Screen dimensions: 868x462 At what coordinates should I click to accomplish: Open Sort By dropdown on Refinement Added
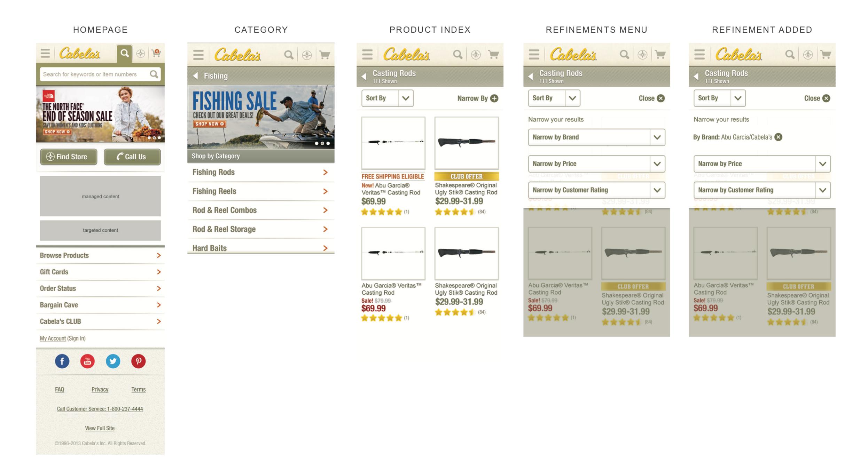(719, 98)
